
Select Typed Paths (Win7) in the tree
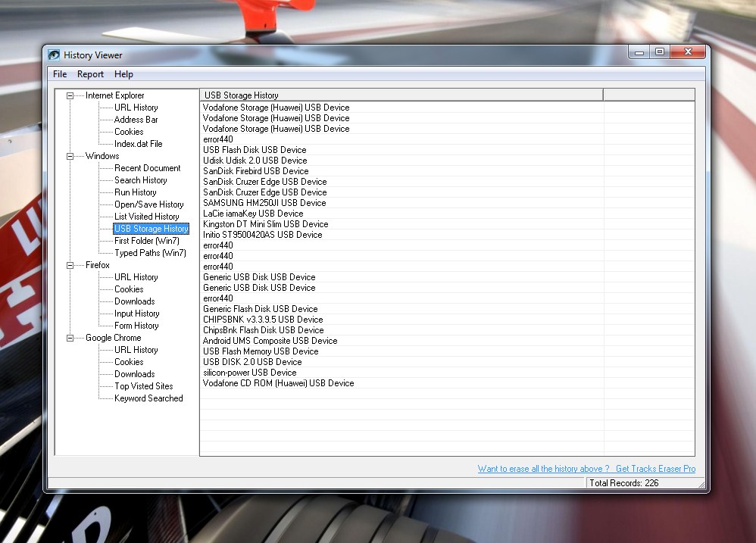(151, 253)
